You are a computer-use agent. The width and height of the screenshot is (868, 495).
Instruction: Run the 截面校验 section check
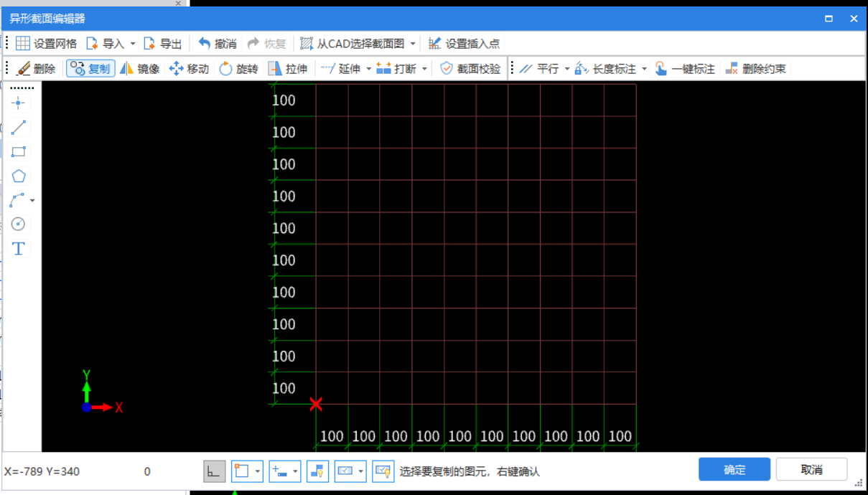click(x=470, y=69)
